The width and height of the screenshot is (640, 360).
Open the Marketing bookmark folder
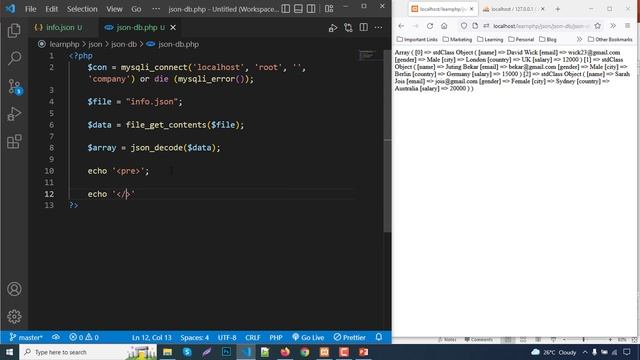457,39
